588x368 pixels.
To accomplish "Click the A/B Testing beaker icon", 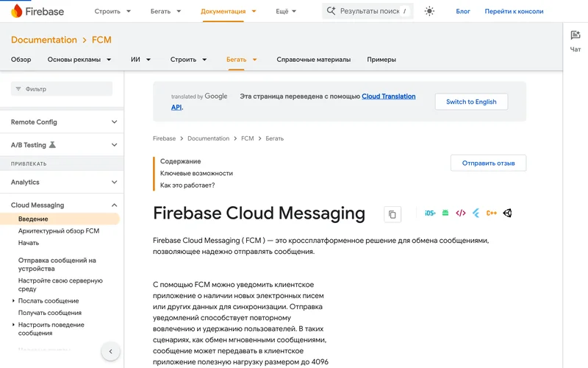I will coord(52,144).
